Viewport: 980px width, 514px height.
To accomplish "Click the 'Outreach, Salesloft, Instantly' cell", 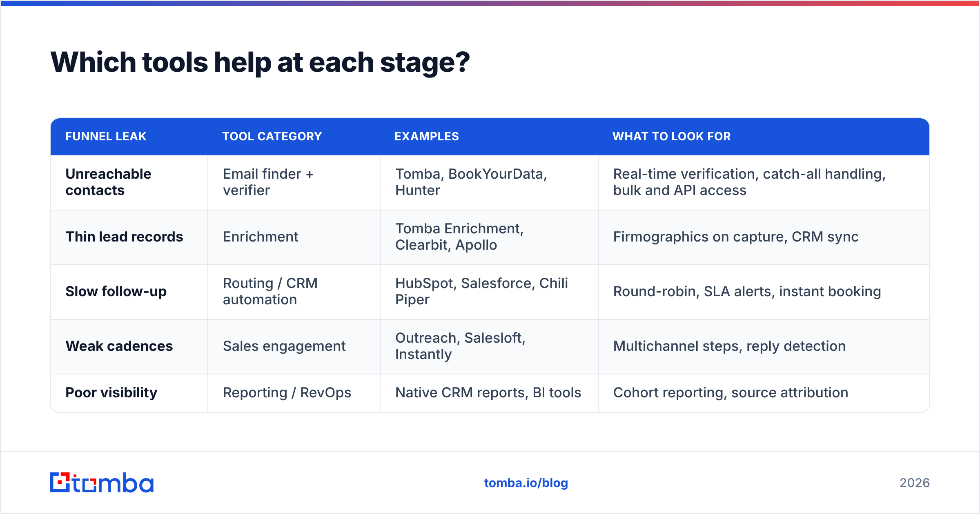I will (489, 347).
